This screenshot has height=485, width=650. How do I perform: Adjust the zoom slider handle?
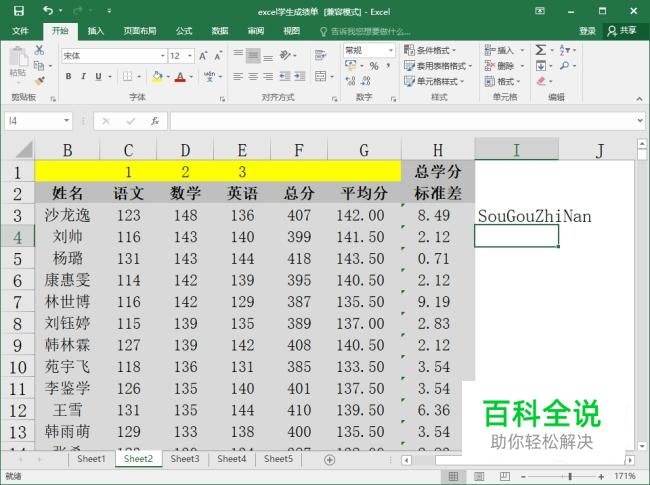point(570,477)
